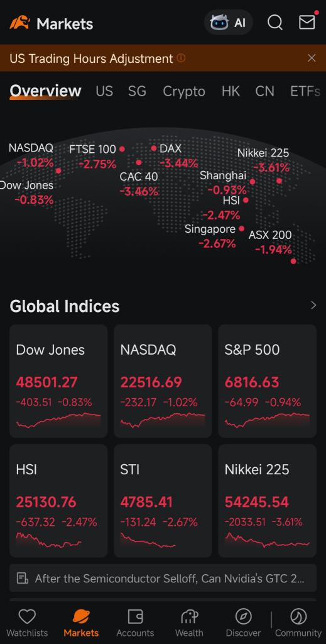The width and height of the screenshot is (326, 644).
Task: Open the Nikkei 225 index card
Action: 268,501
